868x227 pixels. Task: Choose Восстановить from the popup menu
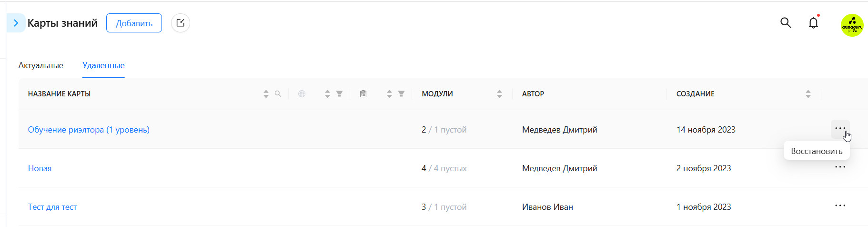pyautogui.click(x=817, y=151)
